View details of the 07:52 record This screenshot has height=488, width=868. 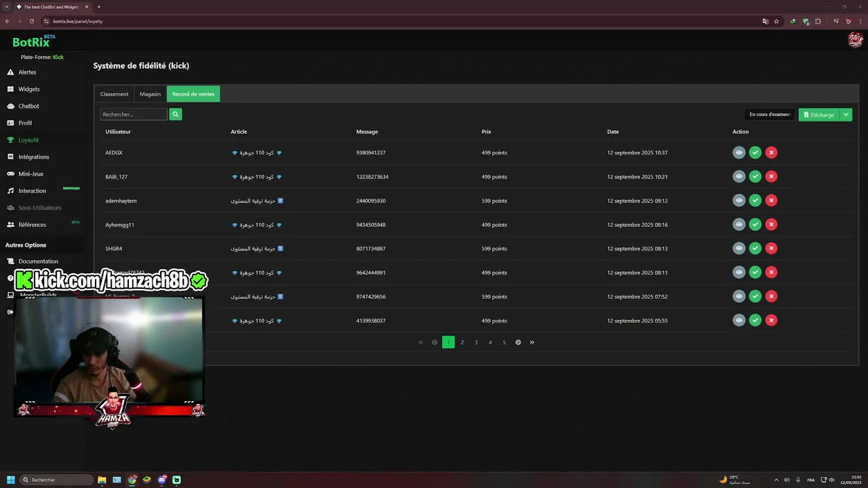pyautogui.click(x=738, y=296)
